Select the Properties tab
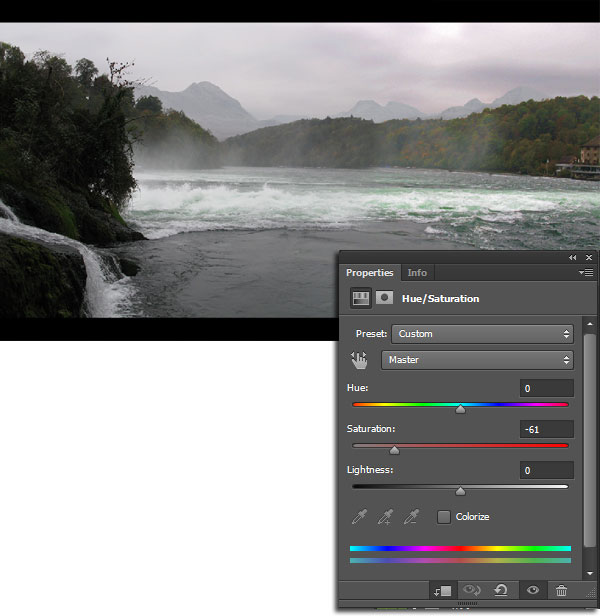600x616 pixels. (x=369, y=273)
